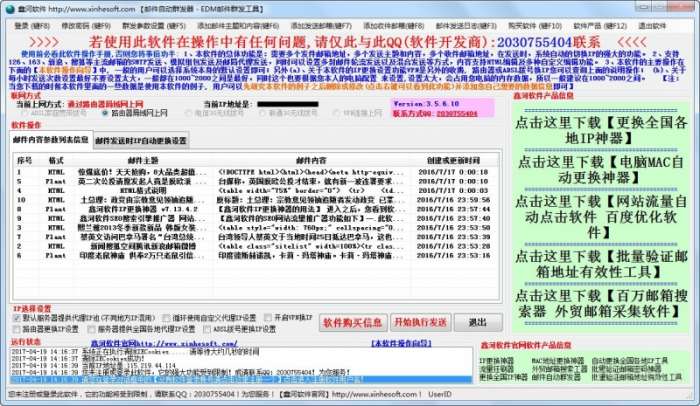Image resolution: width=700 pixels, height=406 pixels.
Task: Sort by the 序号 column header
Action: (24, 160)
